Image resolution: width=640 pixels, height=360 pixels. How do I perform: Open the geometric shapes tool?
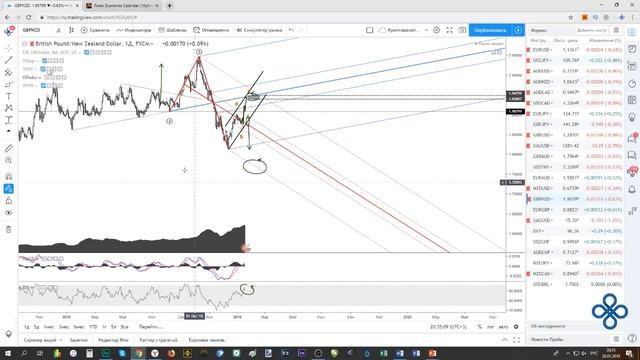tap(8, 84)
